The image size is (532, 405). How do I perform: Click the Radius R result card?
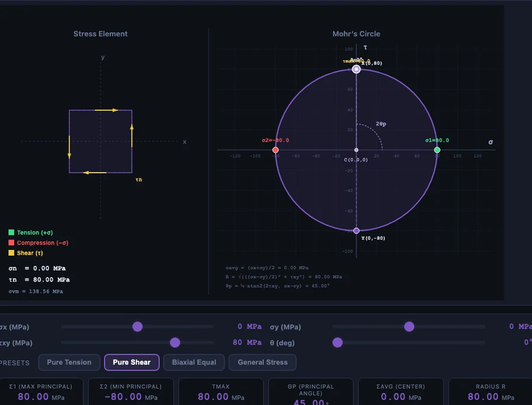(x=491, y=391)
